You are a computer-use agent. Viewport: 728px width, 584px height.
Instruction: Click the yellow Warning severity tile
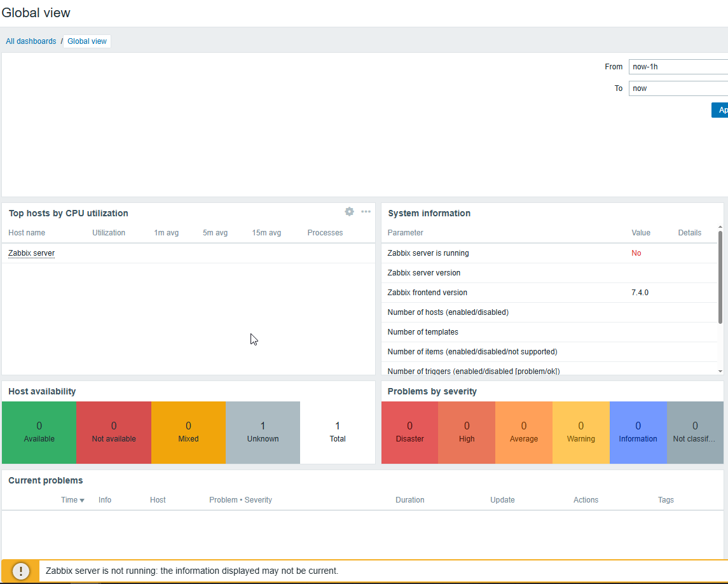point(580,433)
